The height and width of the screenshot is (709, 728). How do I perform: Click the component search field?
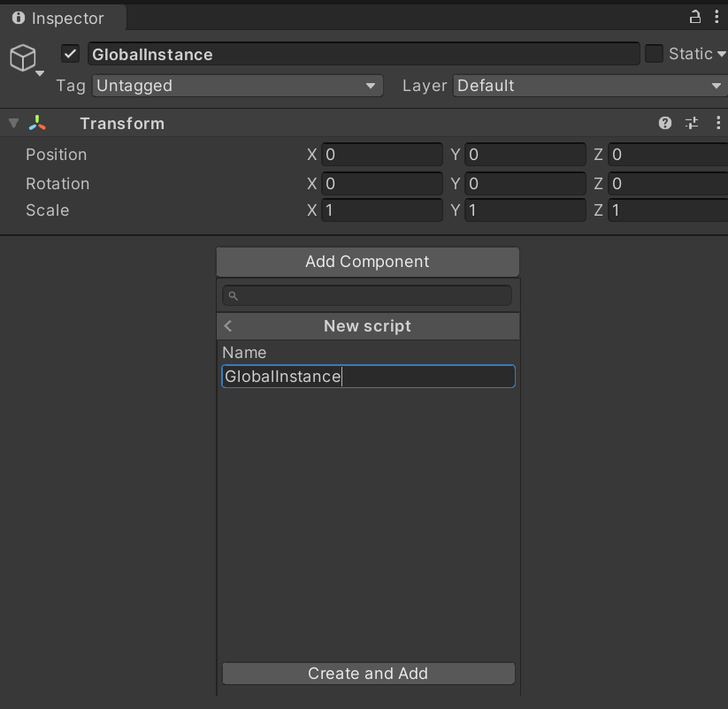click(x=367, y=295)
